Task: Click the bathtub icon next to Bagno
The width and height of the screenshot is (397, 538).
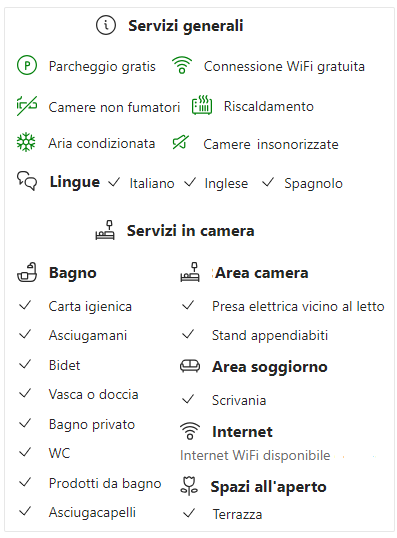Action: point(27,272)
